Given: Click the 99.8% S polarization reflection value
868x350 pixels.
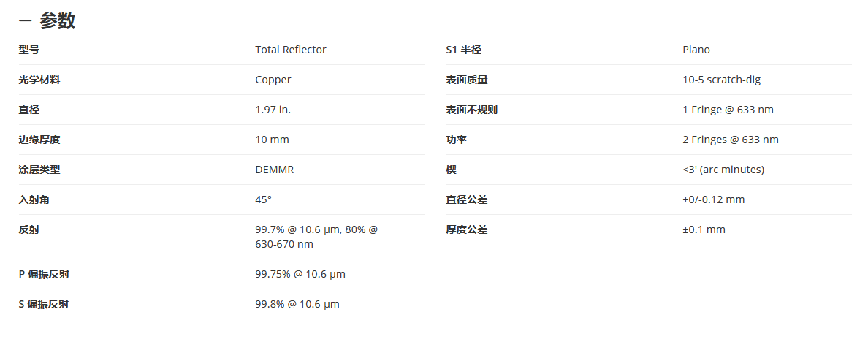Looking at the screenshot, I should click(x=297, y=304).
